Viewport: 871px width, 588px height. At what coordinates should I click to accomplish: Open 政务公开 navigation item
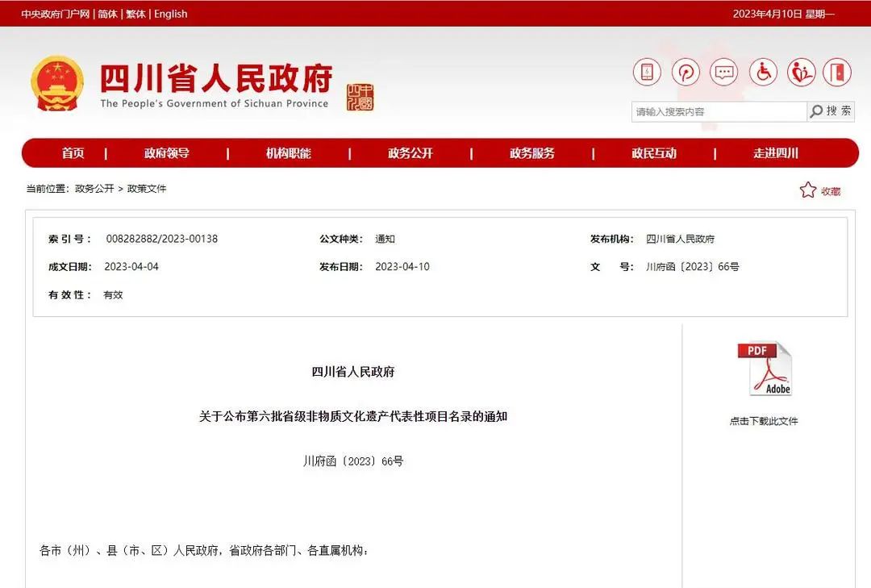tap(410, 152)
